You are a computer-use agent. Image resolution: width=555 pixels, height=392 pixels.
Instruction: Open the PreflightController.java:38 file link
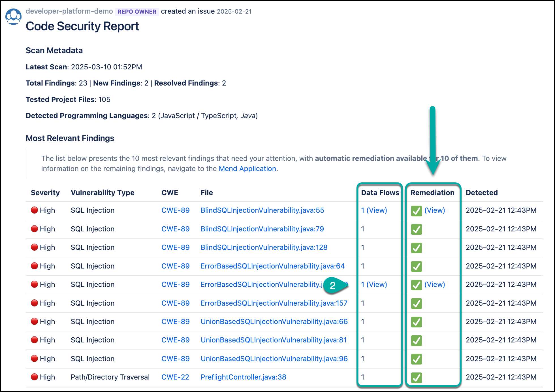point(243,377)
